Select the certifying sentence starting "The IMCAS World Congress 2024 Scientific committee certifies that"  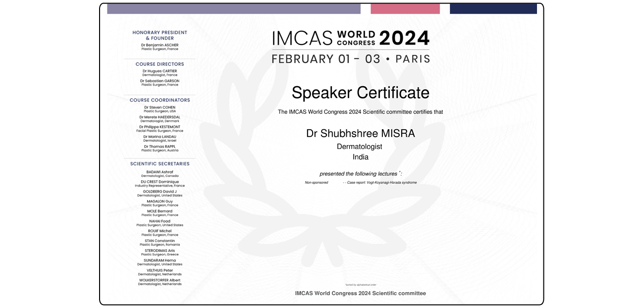(360, 112)
